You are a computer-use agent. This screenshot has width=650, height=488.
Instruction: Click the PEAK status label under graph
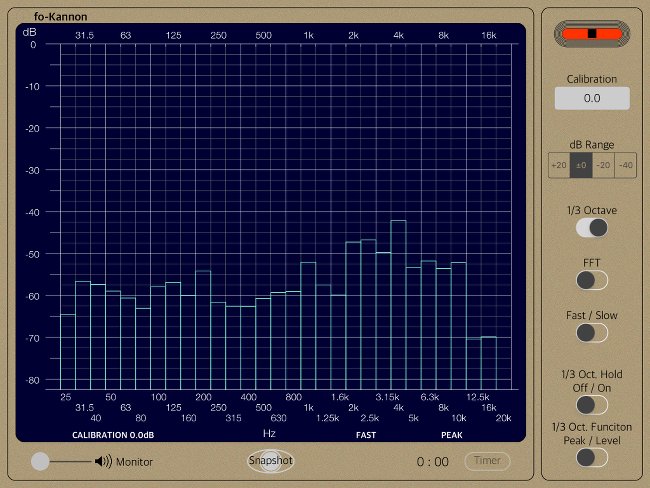coord(451,435)
